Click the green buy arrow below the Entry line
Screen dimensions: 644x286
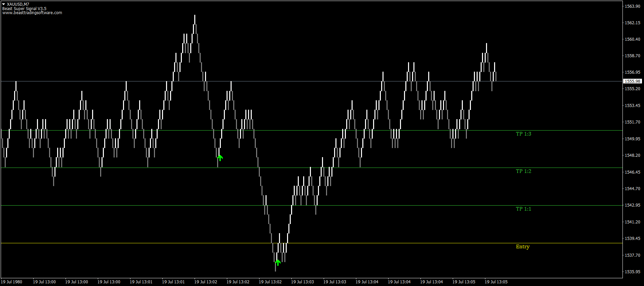click(x=278, y=262)
